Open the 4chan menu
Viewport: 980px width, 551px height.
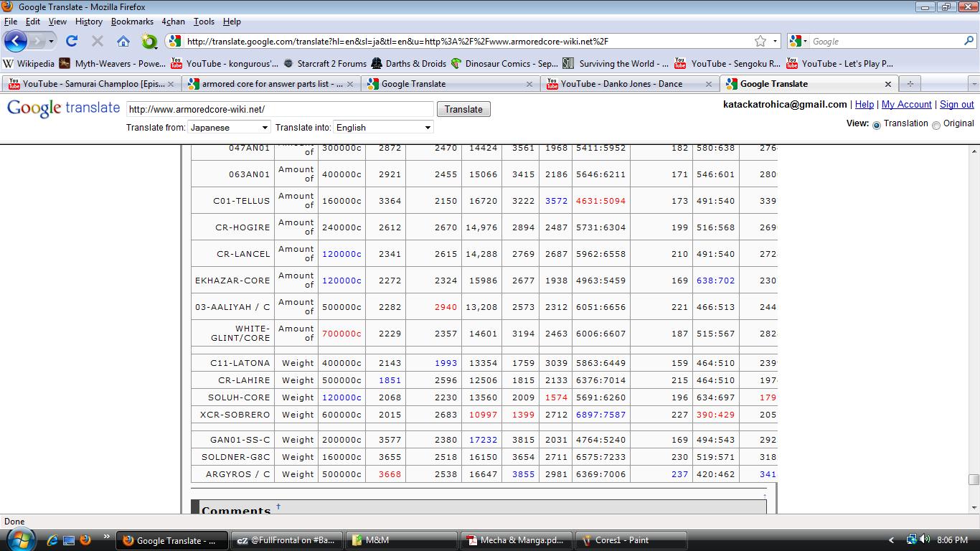173,22
